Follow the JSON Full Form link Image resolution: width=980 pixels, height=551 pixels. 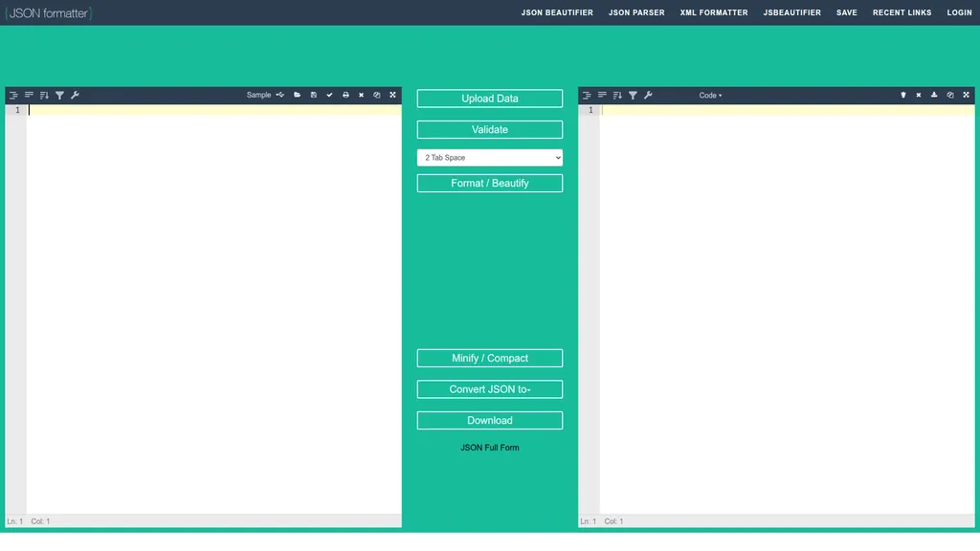pos(489,448)
